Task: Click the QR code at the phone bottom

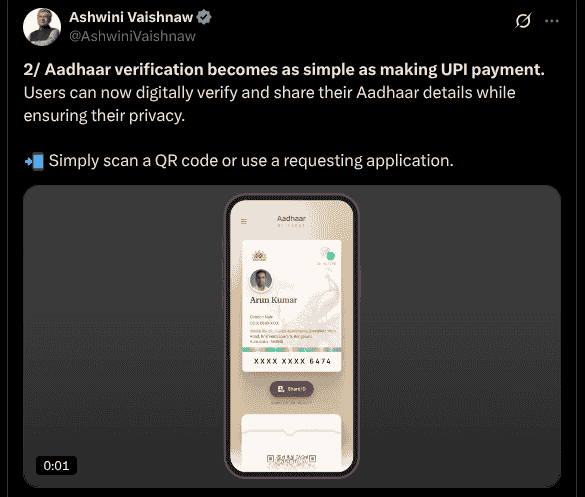Action: [x=291, y=461]
